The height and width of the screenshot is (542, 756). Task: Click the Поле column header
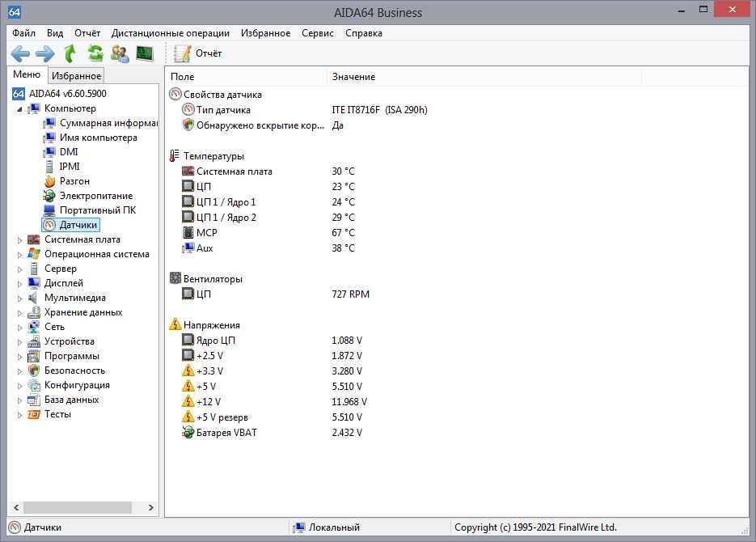247,77
